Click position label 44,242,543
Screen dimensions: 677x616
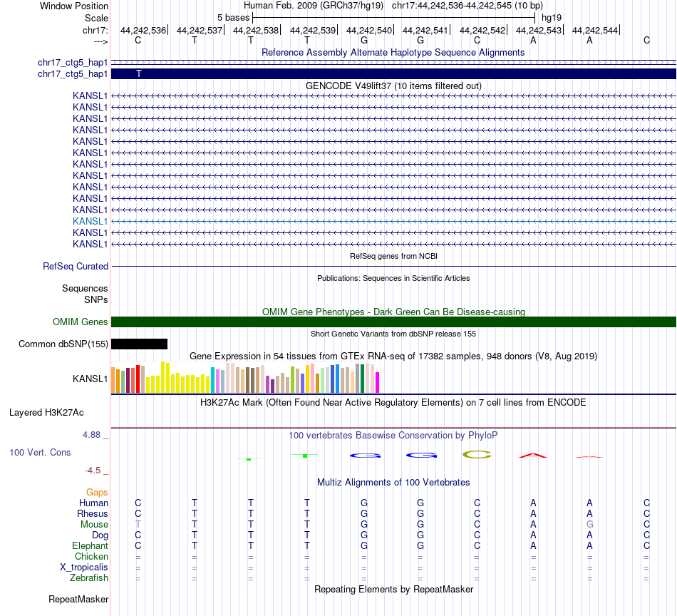coord(539,30)
